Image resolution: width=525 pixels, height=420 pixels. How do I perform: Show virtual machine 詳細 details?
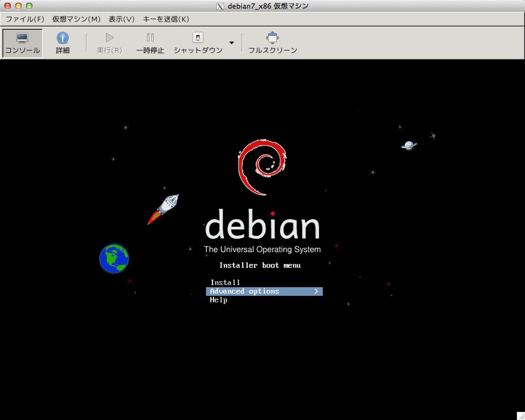(63, 43)
